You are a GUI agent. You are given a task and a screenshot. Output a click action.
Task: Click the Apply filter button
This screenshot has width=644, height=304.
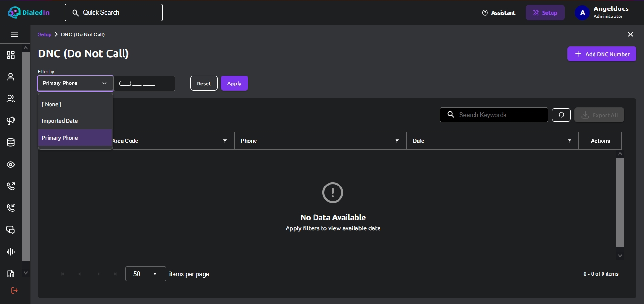click(x=234, y=83)
